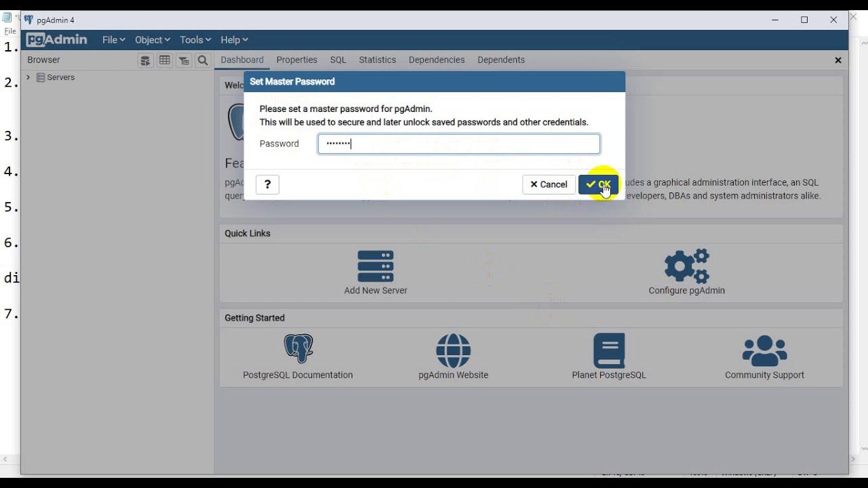Click the pgAdmin 4 window title icon
The image size is (868, 488).
[x=28, y=20]
